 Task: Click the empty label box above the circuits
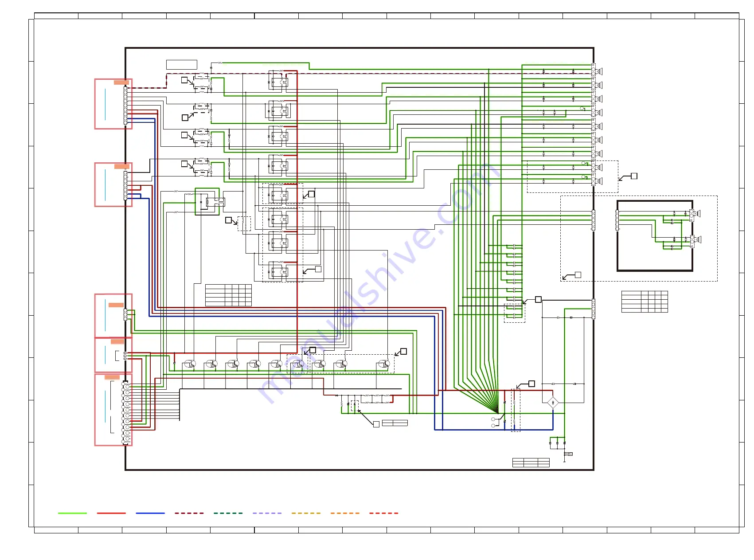tap(182, 64)
